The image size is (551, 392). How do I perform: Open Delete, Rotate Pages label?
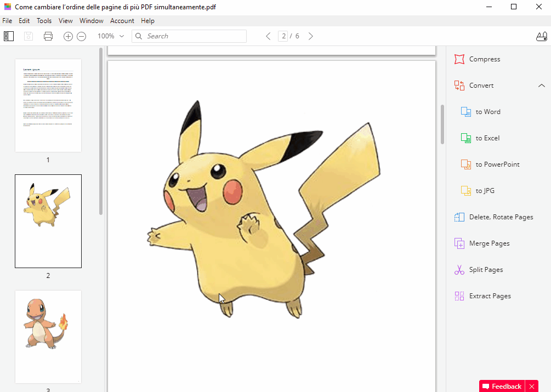coord(501,217)
